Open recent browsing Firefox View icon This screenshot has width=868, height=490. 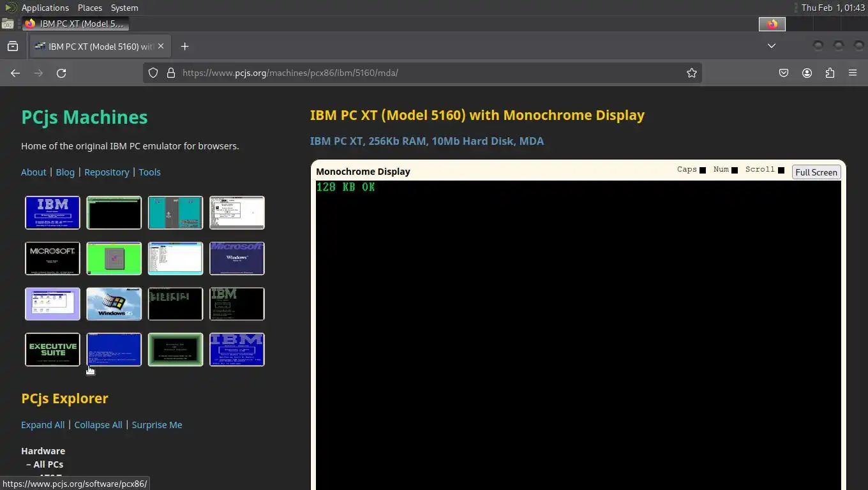(x=13, y=46)
